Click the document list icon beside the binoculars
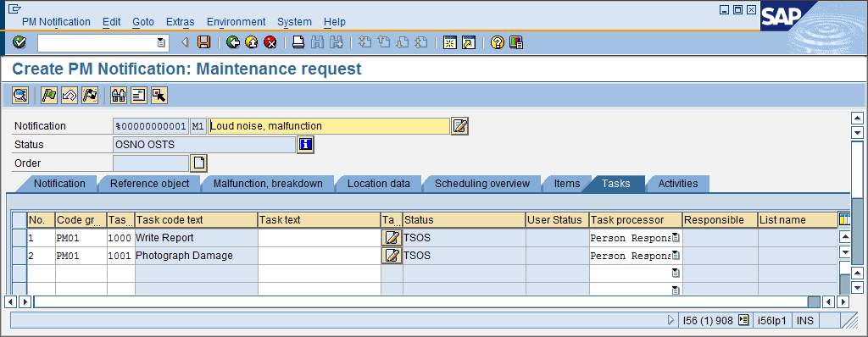The width and height of the screenshot is (868, 337). pos(138,96)
